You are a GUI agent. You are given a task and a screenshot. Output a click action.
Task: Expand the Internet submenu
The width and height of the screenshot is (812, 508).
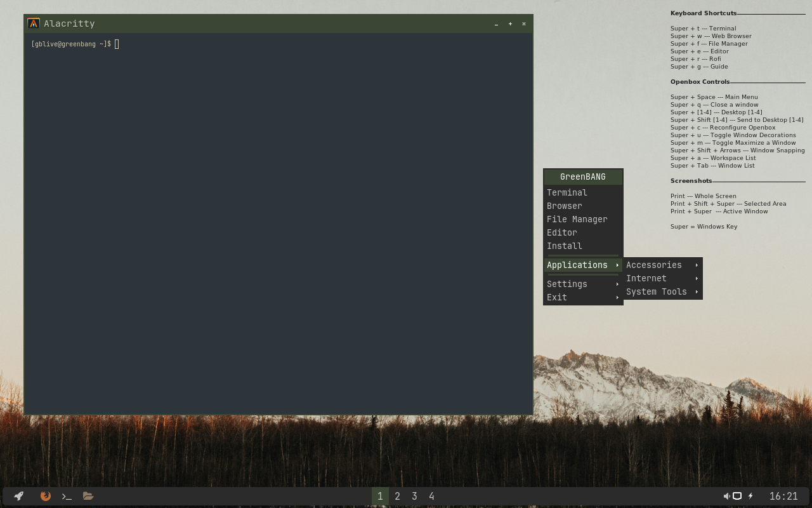tap(662, 278)
